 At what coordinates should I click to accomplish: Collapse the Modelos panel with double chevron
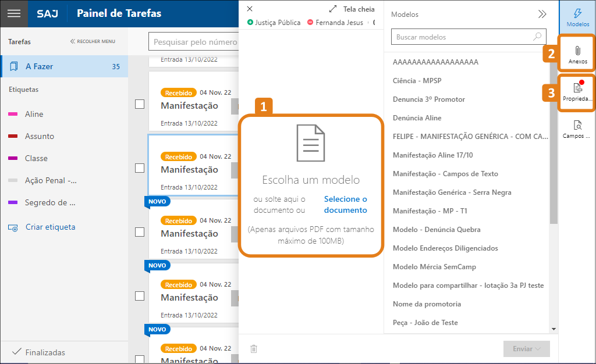[x=542, y=14]
